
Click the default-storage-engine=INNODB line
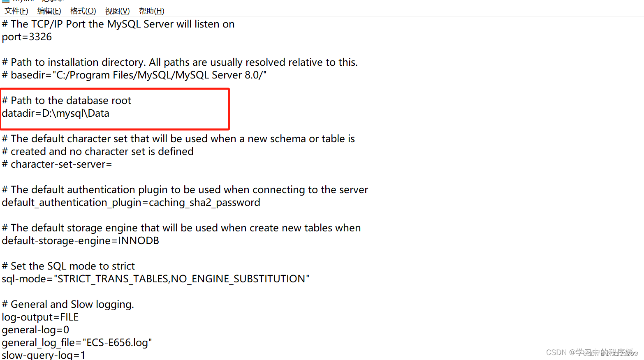(80, 240)
